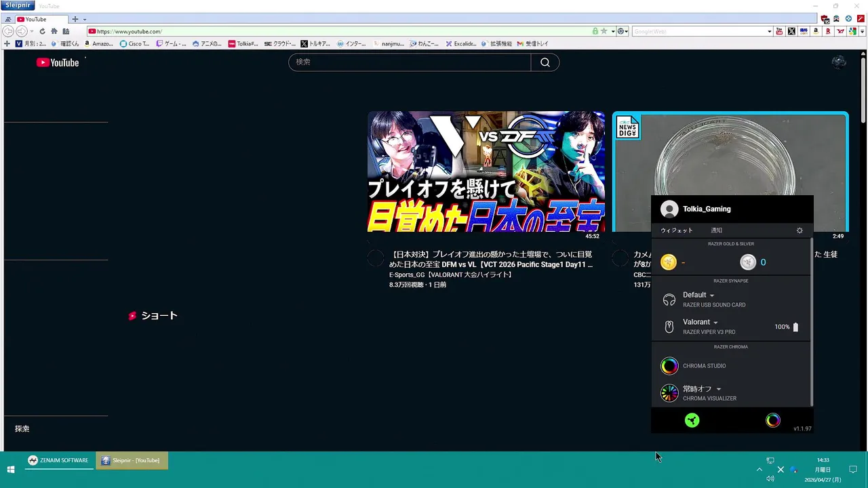This screenshot has width=868, height=488.
Task: Click the headset icon for USB Sound Card
Action: click(x=669, y=300)
